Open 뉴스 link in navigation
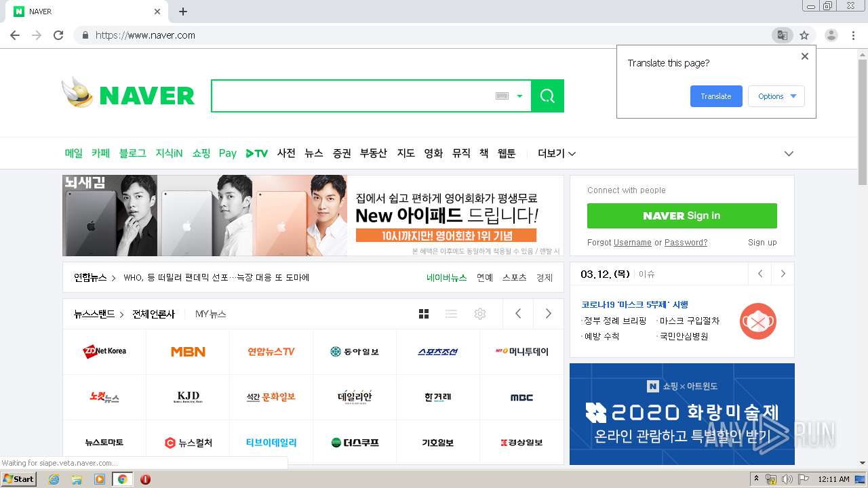The width and height of the screenshot is (868, 488). pyautogui.click(x=314, y=153)
